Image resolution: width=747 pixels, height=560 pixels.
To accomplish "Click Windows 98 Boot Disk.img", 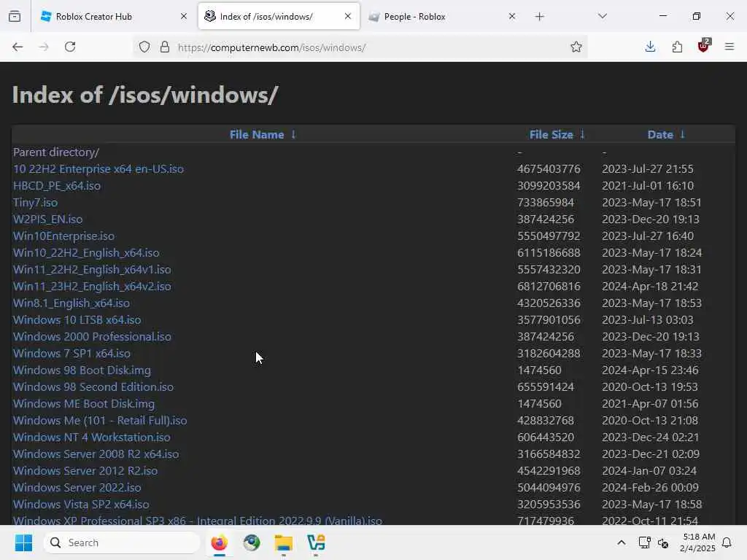I will click(82, 370).
